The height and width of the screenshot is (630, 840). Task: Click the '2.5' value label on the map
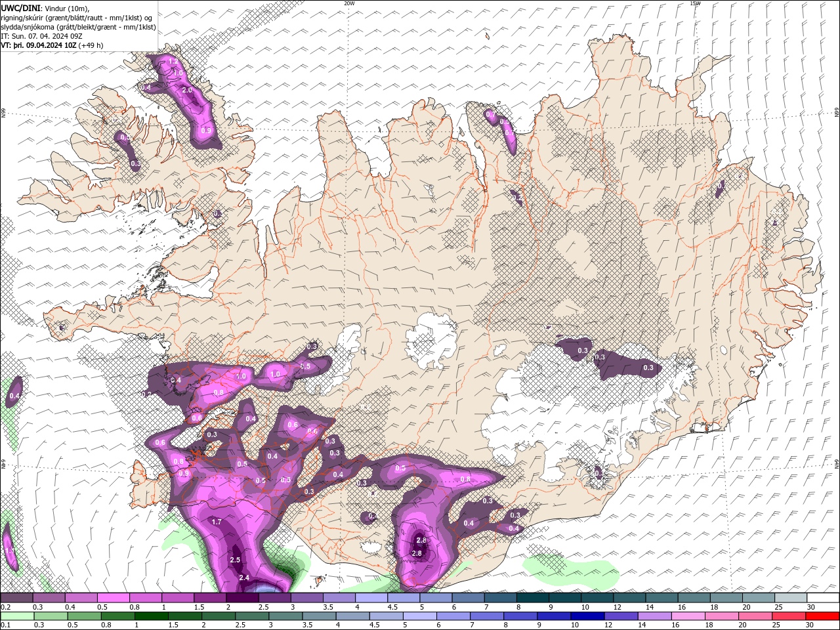pyautogui.click(x=235, y=560)
